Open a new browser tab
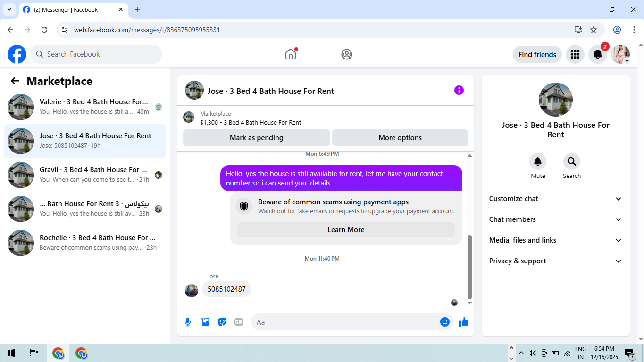This screenshot has width=644, height=362. (x=138, y=9)
